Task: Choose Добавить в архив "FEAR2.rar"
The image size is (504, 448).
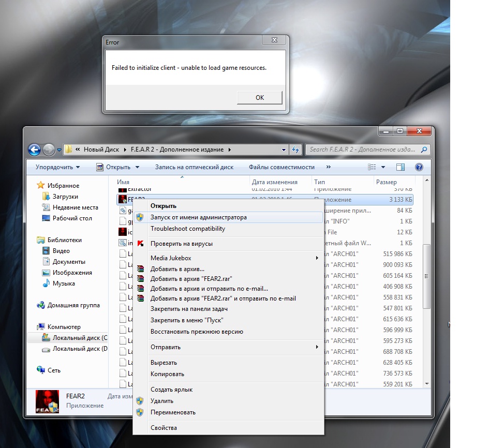Action: (229, 279)
